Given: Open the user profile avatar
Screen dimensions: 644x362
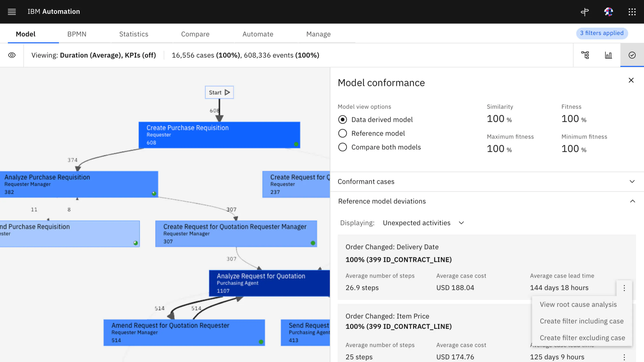Looking at the screenshot, I should click(x=608, y=12).
